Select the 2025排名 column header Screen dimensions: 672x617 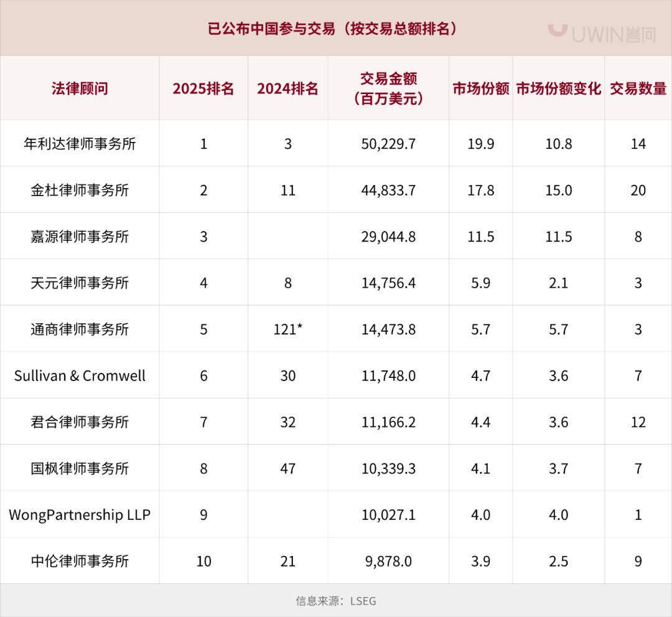click(x=203, y=88)
